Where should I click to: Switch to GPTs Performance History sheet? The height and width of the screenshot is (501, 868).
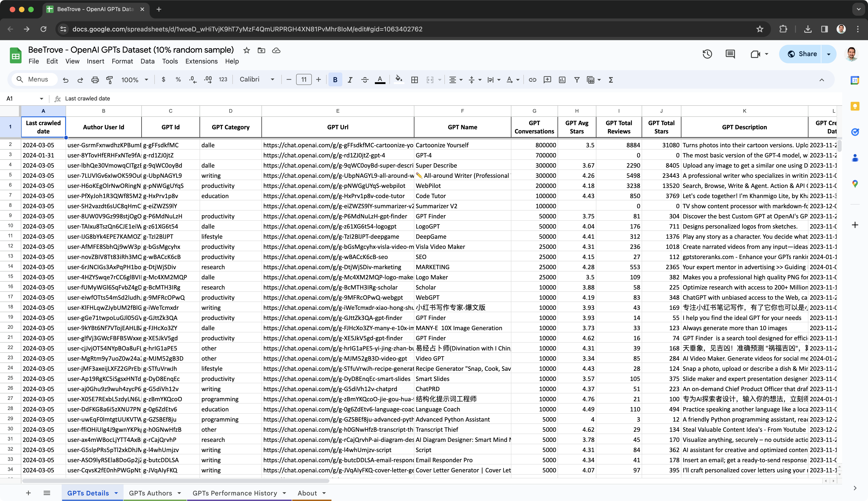(x=235, y=493)
